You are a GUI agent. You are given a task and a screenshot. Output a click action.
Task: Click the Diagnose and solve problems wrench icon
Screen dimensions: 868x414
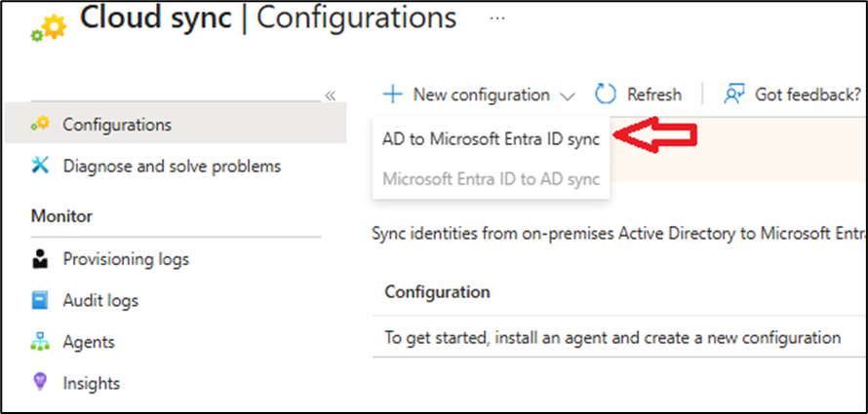click(41, 167)
